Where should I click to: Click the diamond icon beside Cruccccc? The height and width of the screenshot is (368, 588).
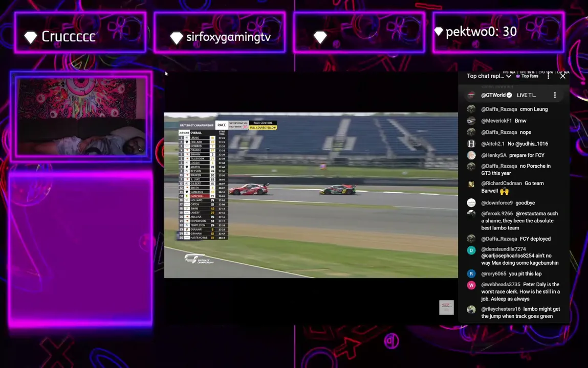tap(31, 37)
